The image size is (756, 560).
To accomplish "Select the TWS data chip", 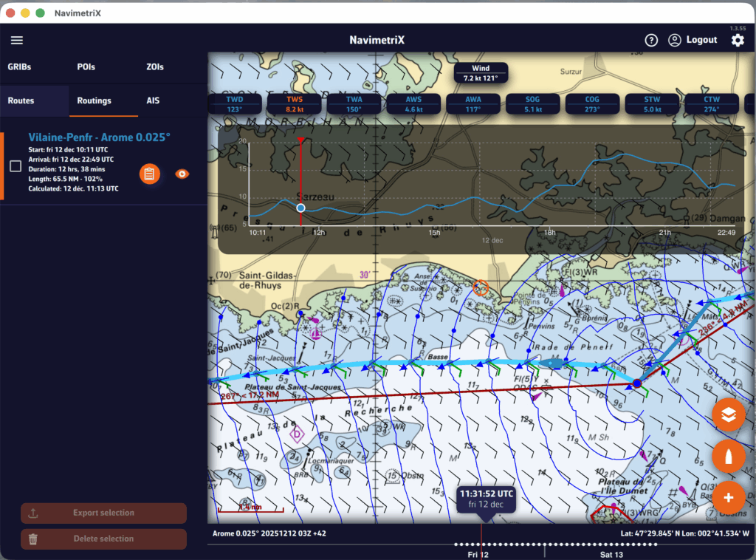I will [294, 103].
